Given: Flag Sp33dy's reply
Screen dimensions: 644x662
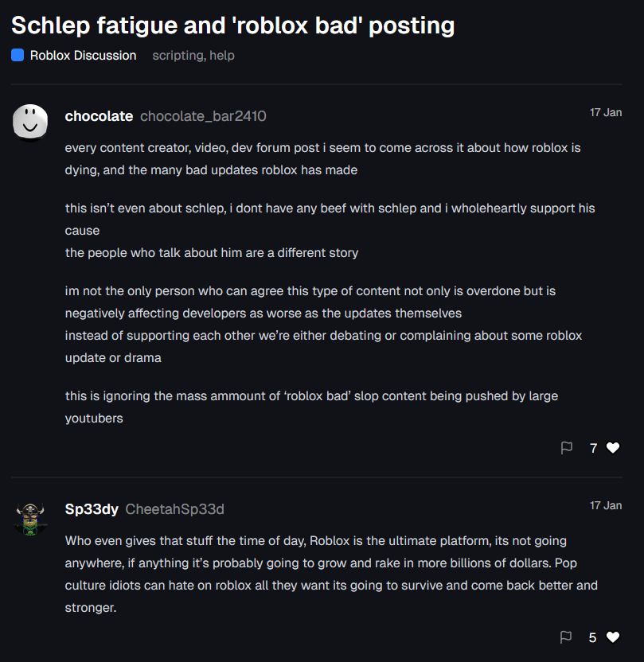Looking at the screenshot, I should (566, 637).
